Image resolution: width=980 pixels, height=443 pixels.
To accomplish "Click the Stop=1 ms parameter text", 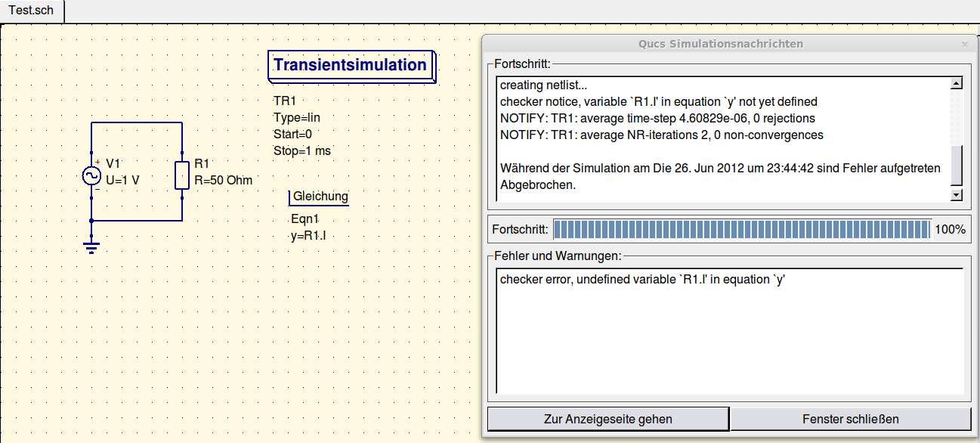I will [302, 150].
